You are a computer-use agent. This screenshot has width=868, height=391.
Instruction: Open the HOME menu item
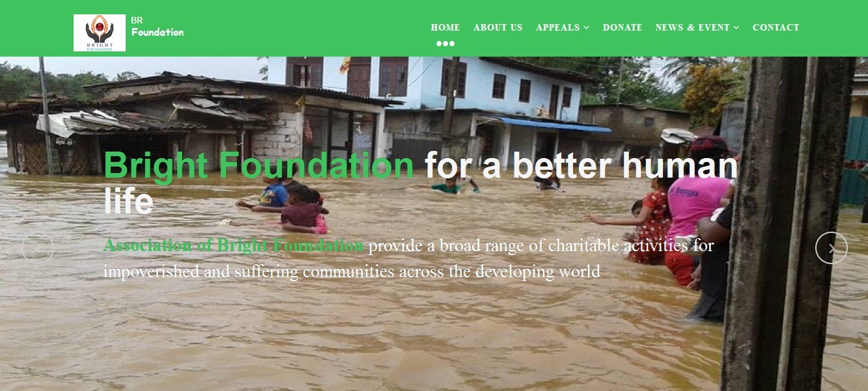pyautogui.click(x=445, y=27)
